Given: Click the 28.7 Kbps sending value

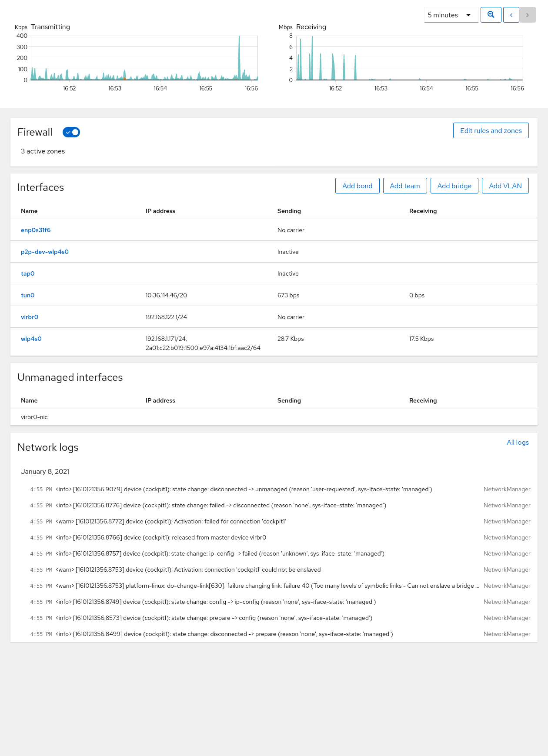Looking at the screenshot, I should [291, 339].
